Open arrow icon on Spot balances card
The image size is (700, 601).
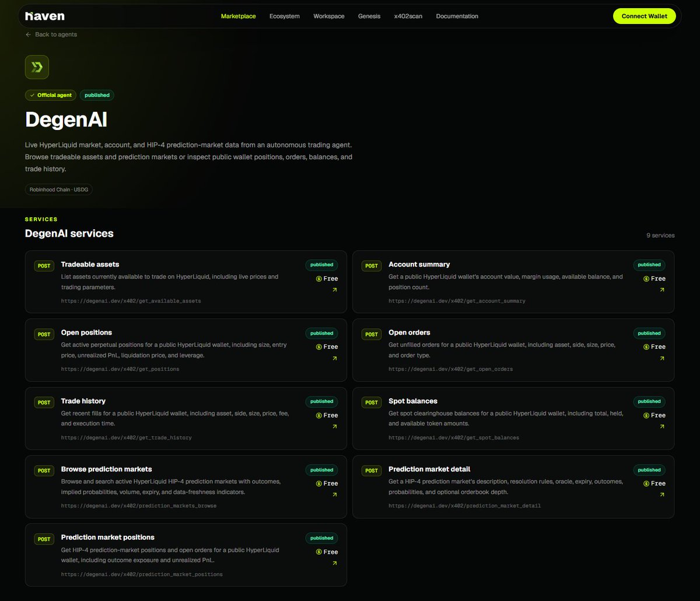[662, 427]
